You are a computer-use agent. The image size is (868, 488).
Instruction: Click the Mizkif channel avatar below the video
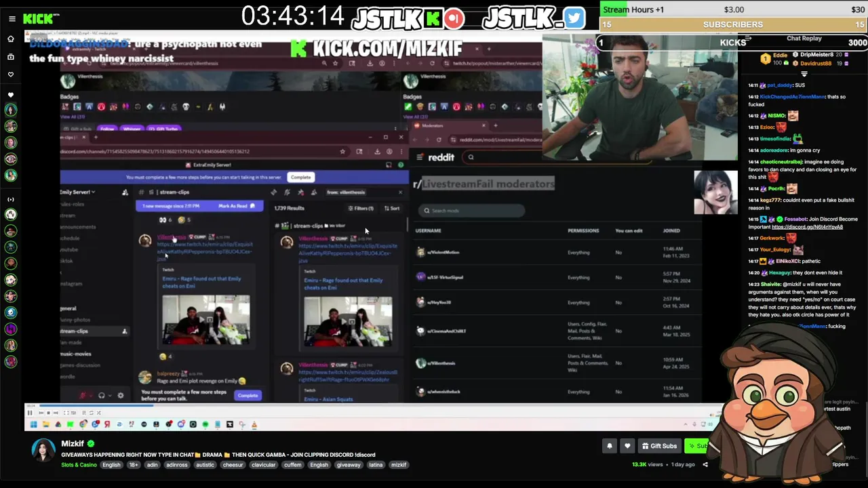click(43, 450)
